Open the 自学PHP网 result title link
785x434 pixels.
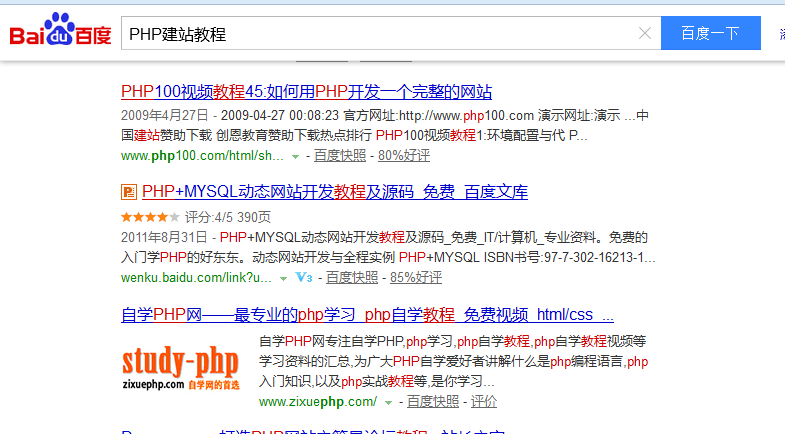tap(367, 315)
